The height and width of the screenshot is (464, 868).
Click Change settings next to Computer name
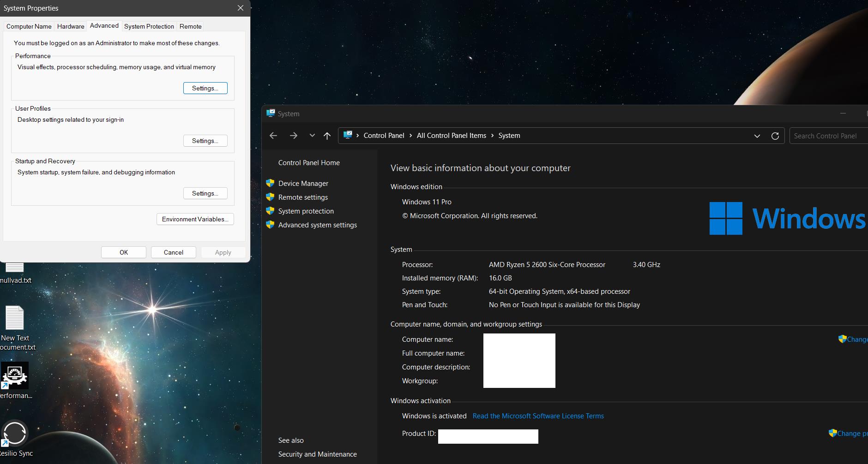(857, 339)
